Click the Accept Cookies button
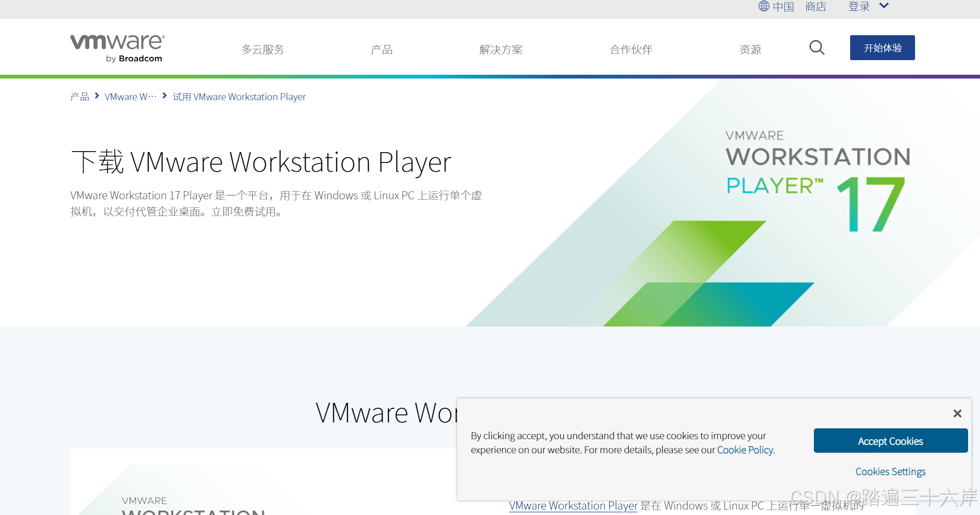 click(x=891, y=441)
